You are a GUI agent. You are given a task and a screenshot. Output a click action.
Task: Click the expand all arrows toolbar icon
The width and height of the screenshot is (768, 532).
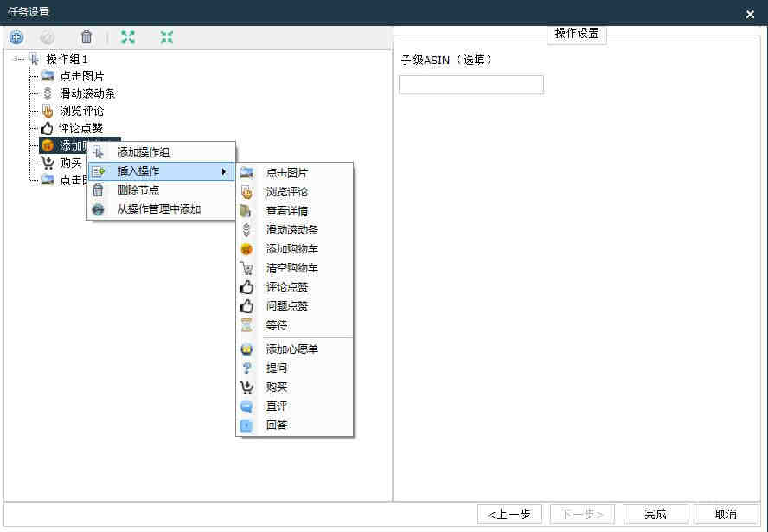pyautogui.click(x=128, y=37)
